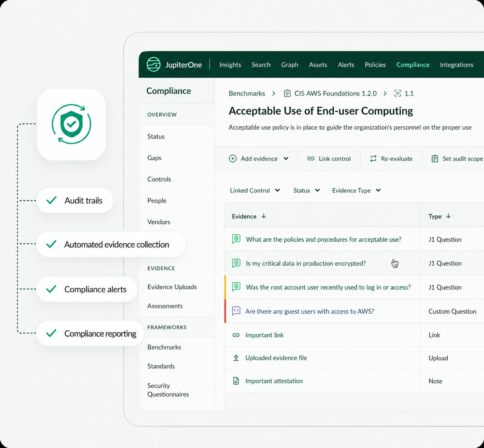Click the Upload type cell
The height and width of the screenshot is (448, 484).
[x=438, y=358]
